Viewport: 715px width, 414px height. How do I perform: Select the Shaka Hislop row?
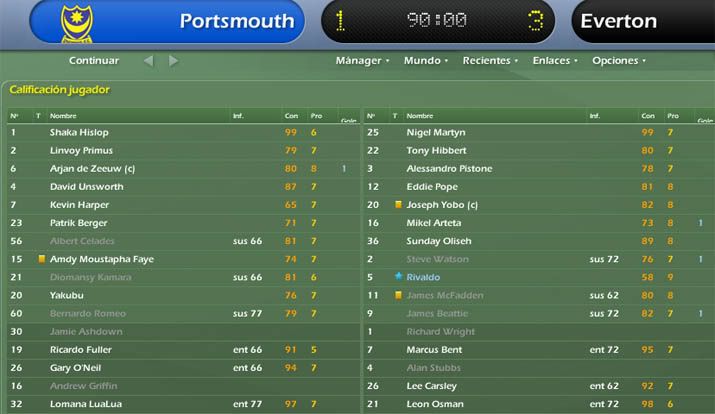183,132
